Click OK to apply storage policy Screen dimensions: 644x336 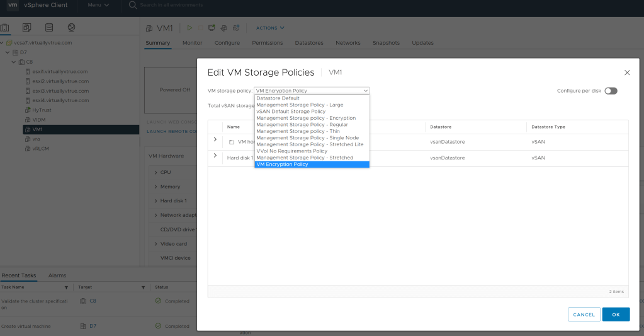(x=615, y=315)
